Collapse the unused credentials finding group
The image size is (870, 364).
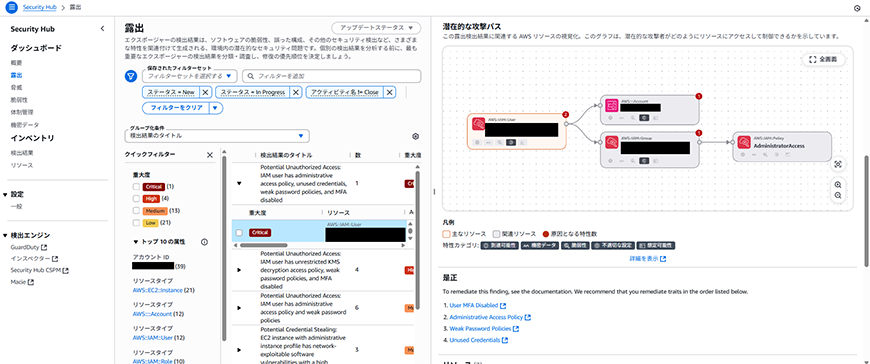point(239,183)
